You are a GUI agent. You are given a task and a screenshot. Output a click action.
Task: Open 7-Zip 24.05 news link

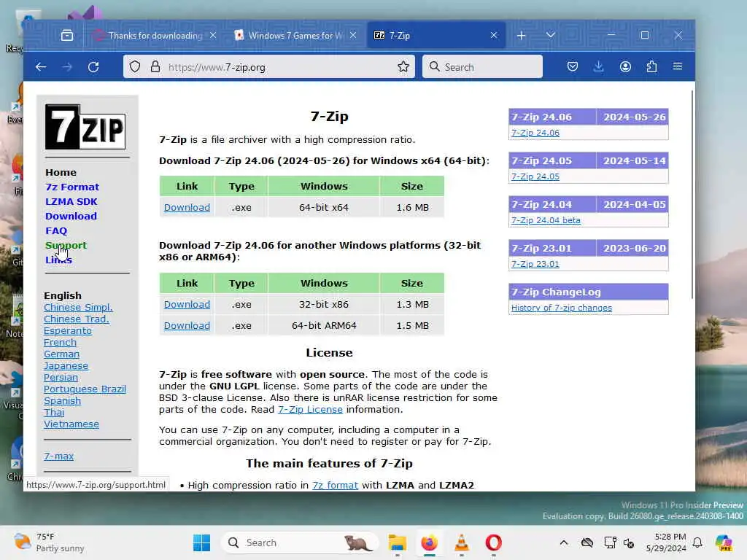pos(535,176)
